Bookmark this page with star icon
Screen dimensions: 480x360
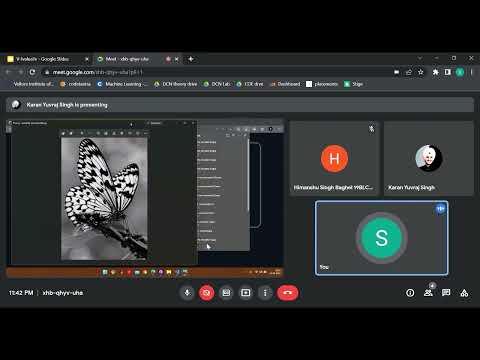(x=421, y=72)
